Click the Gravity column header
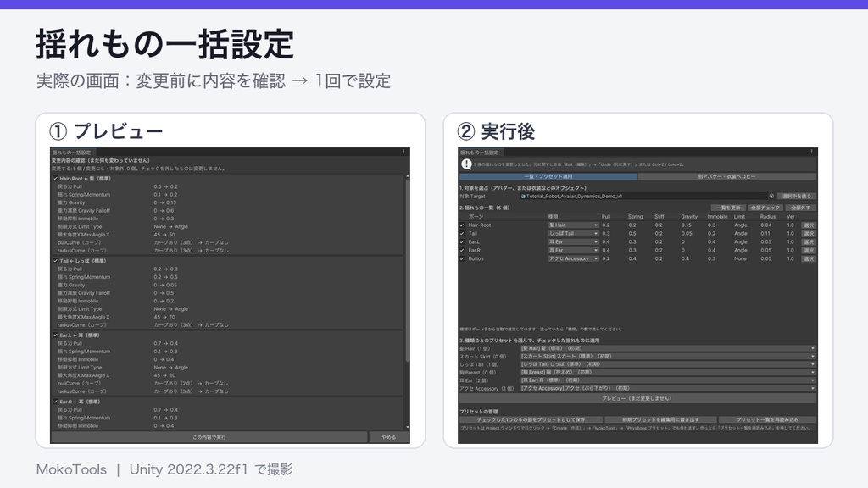Screen dimensions: 868x488 click(689, 217)
